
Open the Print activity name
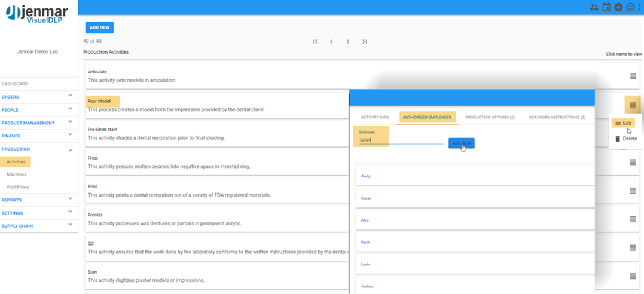click(x=93, y=186)
